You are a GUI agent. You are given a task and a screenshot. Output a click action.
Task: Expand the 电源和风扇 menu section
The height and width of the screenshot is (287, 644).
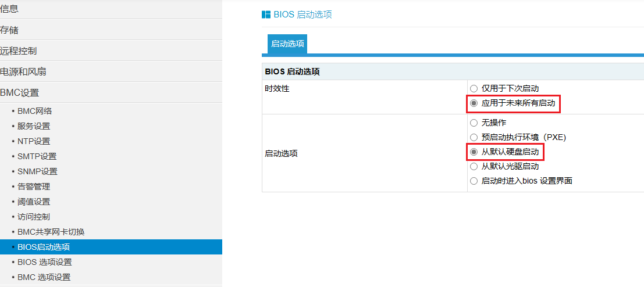click(x=111, y=72)
